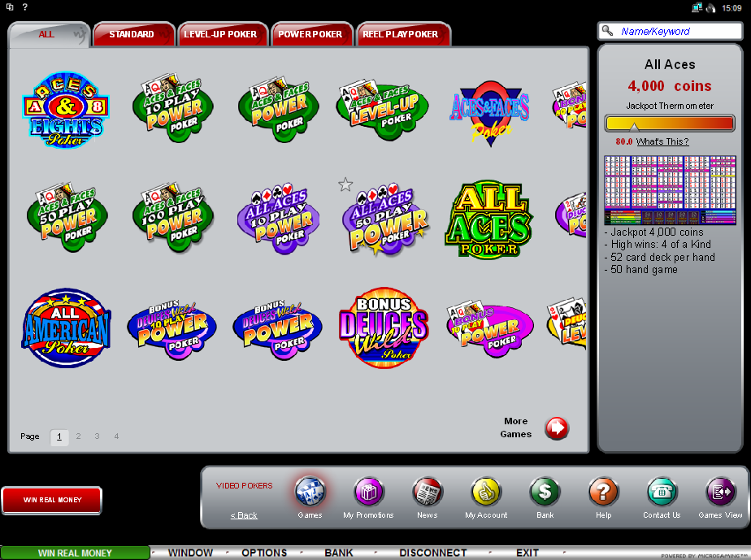Click the red More Games arrow

click(x=557, y=428)
